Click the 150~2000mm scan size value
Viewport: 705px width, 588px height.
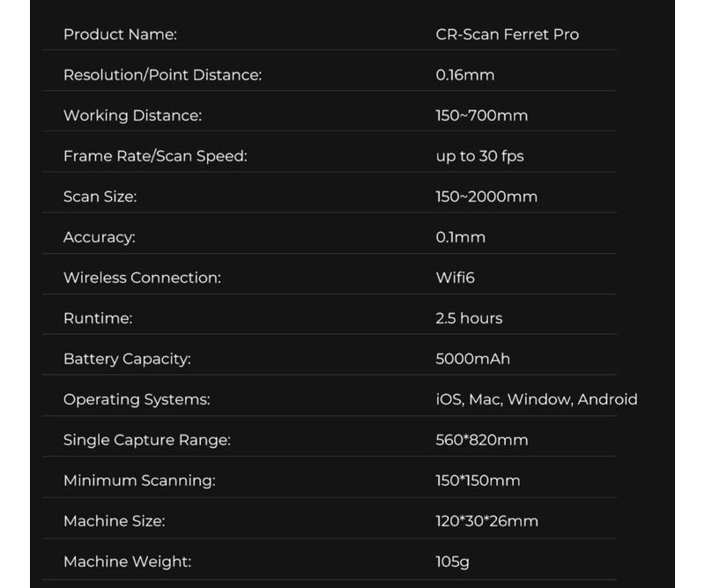tap(486, 197)
